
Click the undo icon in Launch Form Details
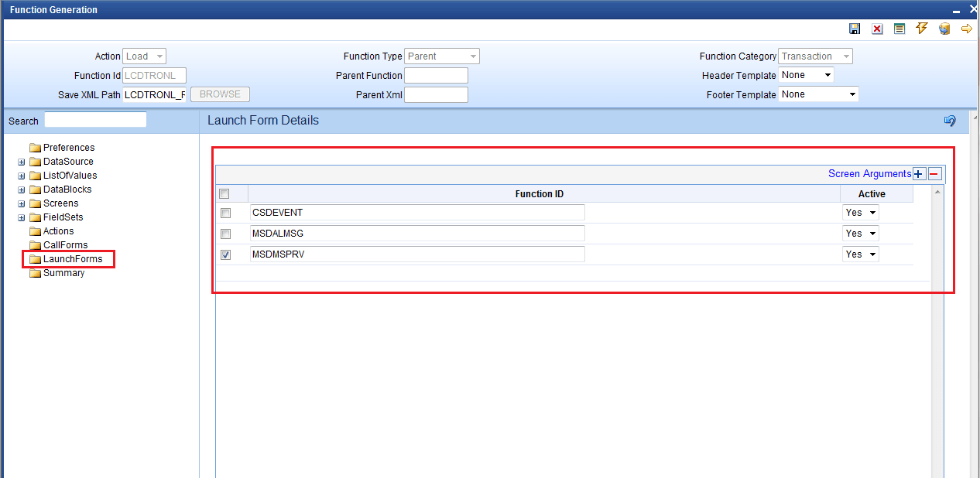tap(950, 121)
